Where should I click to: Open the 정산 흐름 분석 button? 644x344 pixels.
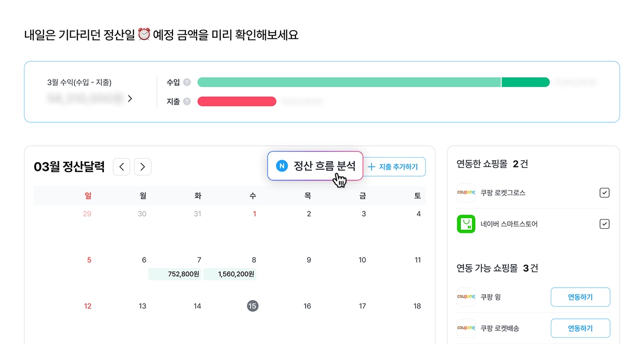pyautogui.click(x=315, y=166)
